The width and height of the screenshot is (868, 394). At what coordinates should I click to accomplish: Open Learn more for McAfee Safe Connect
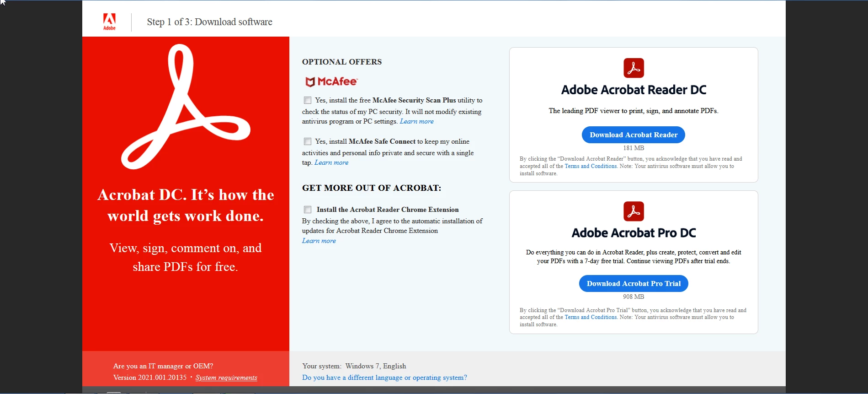click(331, 162)
